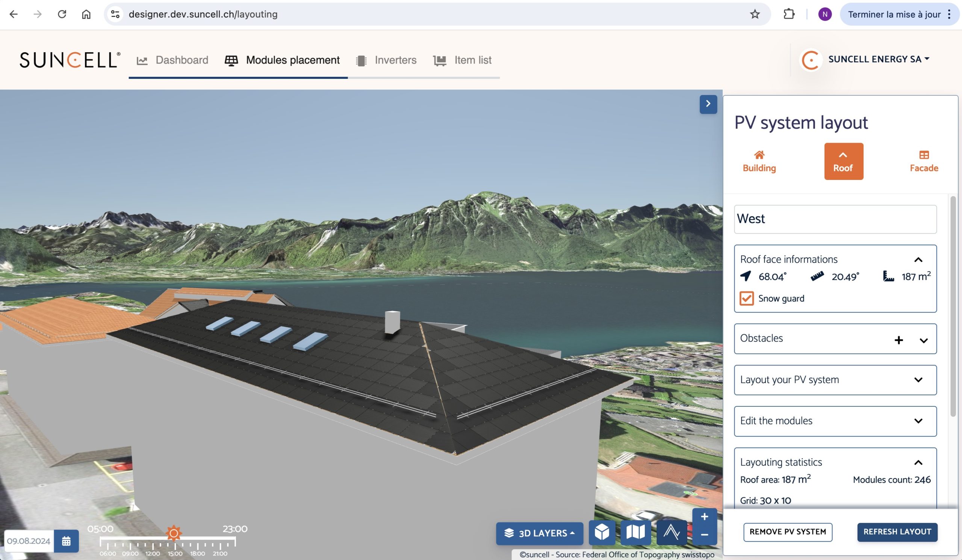962x560 pixels.
Task: Add an obstacle with plus icon
Action: [898, 340]
